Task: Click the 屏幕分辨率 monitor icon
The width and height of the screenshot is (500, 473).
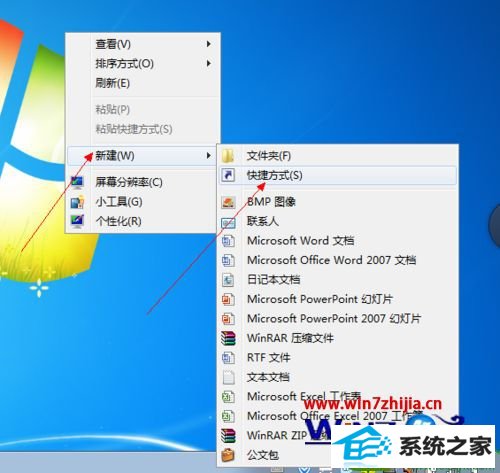Action: point(77,182)
